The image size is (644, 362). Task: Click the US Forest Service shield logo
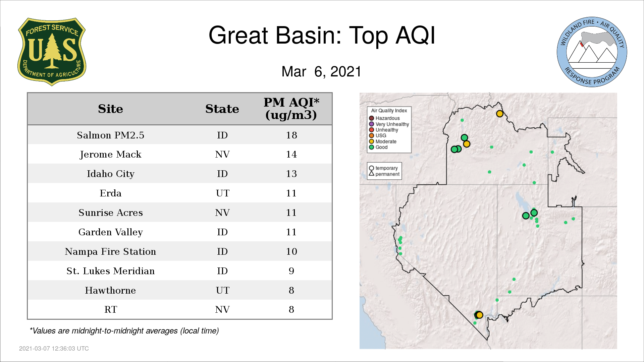point(52,52)
